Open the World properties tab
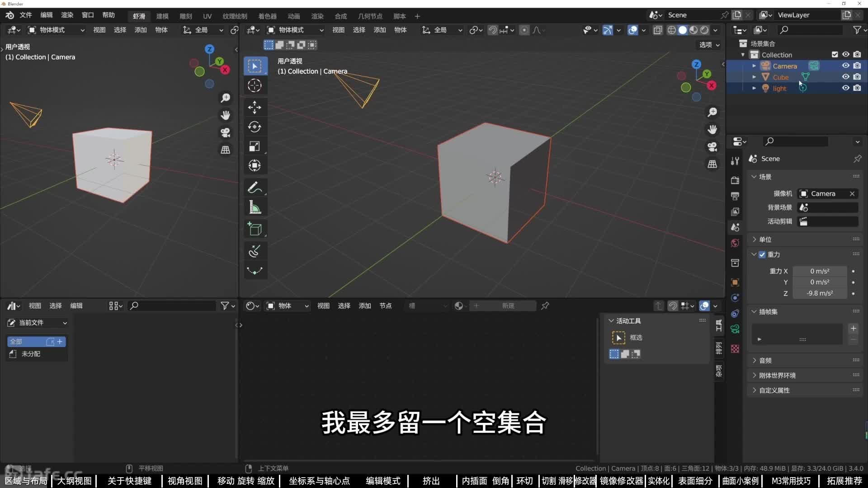This screenshot has width=868, height=488. [x=735, y=243]
